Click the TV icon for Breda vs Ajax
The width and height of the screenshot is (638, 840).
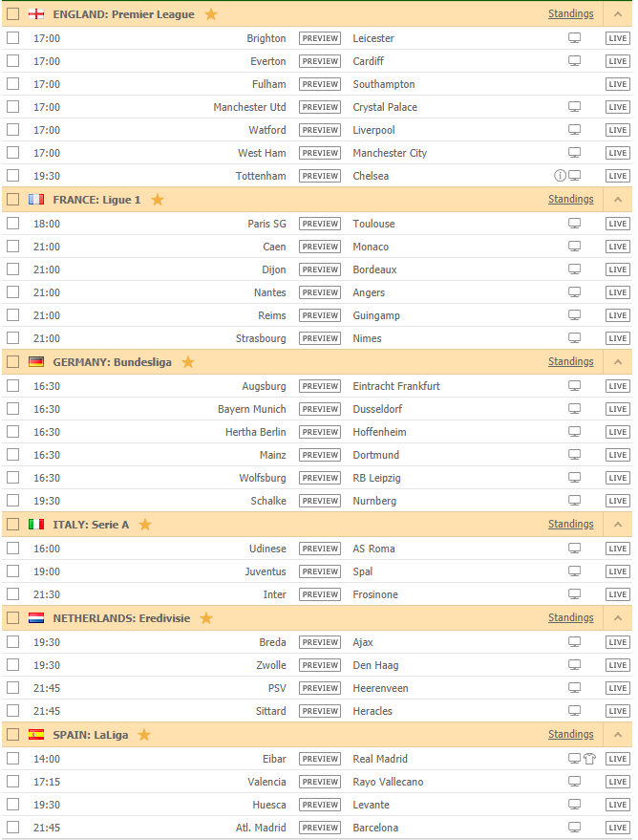[x=575, y=642]
